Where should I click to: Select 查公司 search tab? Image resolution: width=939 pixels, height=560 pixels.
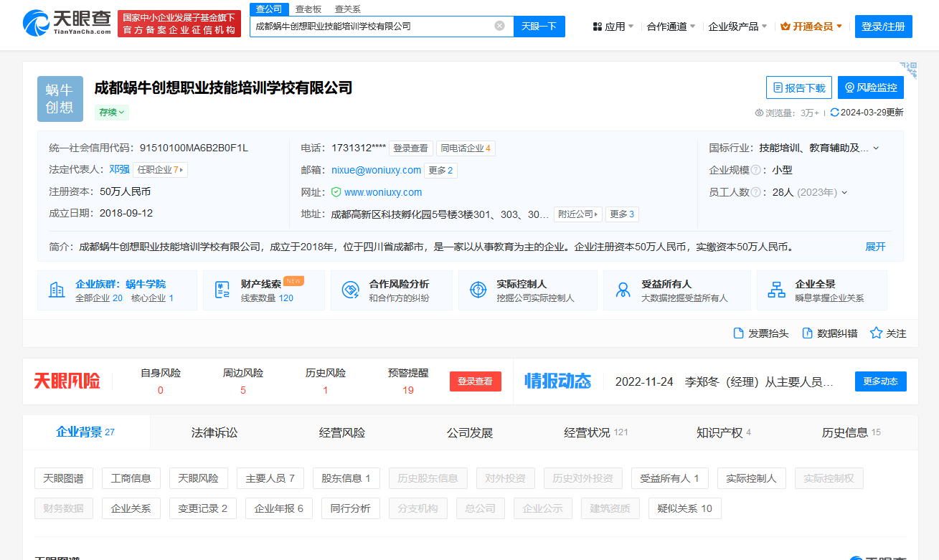pos(269,9)
